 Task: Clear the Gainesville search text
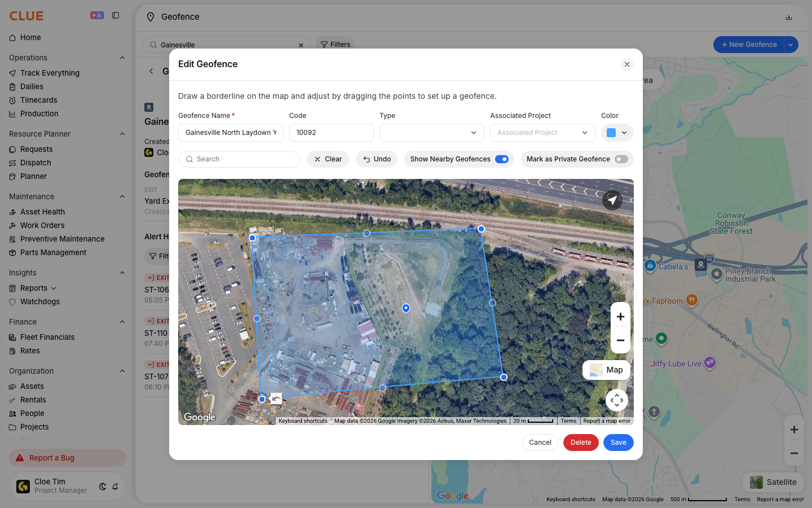tap(301, 45)
